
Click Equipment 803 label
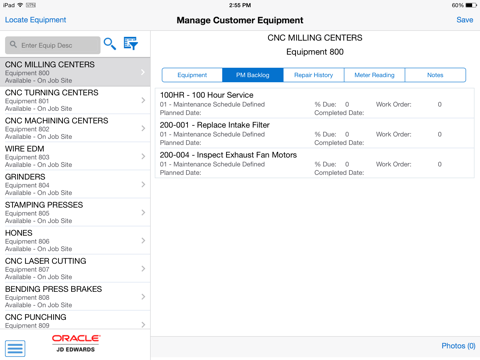point(27,157)
